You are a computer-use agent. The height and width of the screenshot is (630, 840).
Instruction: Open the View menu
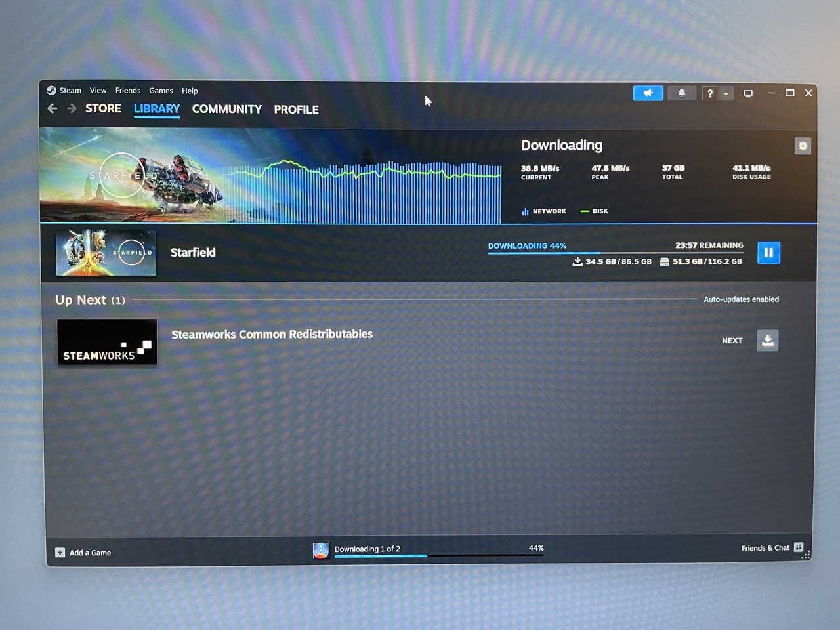point(98,91)
